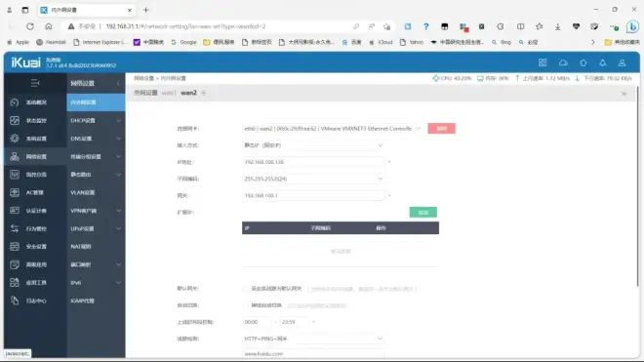Open a new browser tab with plus
The image size is (644, 362).
145,10
